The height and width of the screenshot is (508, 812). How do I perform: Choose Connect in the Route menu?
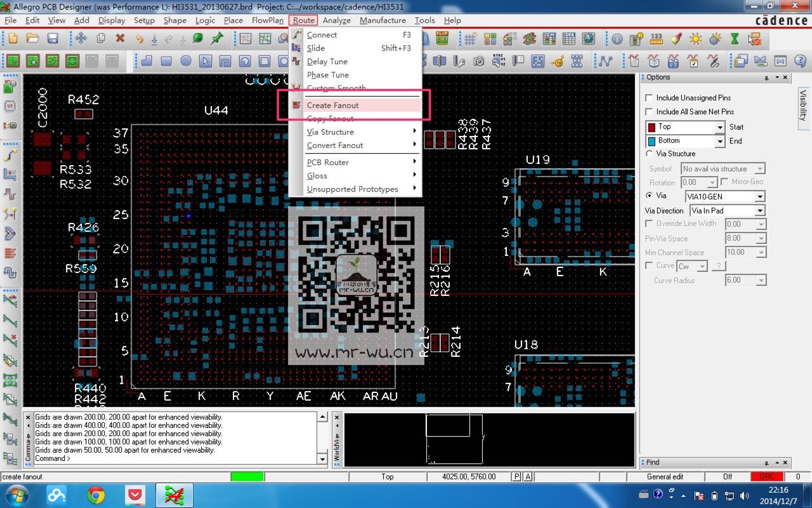[355, 35]
